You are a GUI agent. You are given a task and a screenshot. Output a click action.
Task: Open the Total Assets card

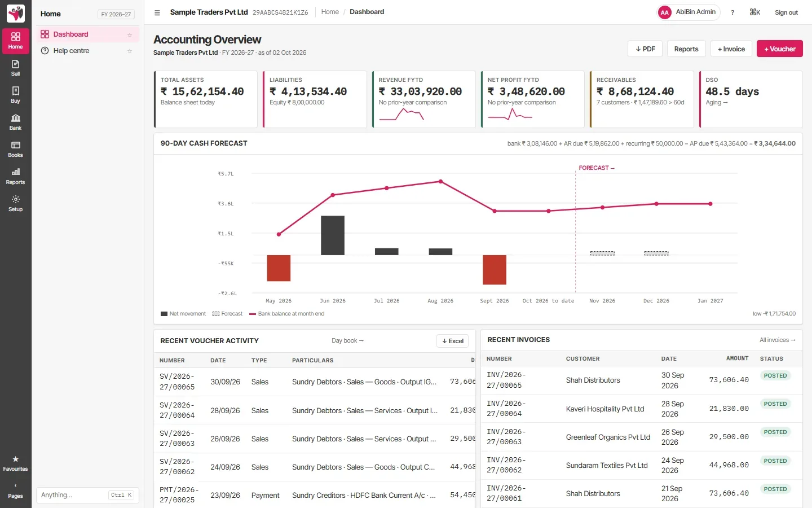(206, 99)
